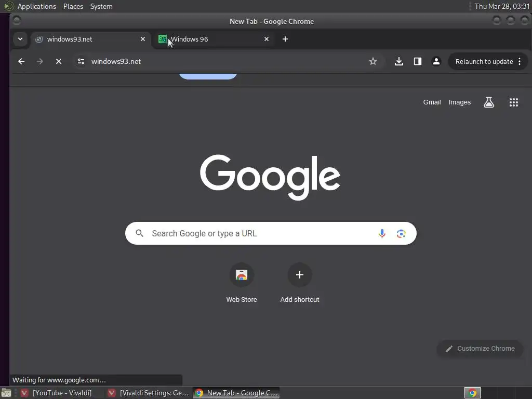Screen dimensions: 532x399
Task: Search by image with Google Lens icon
Action: tap(401, 233)
